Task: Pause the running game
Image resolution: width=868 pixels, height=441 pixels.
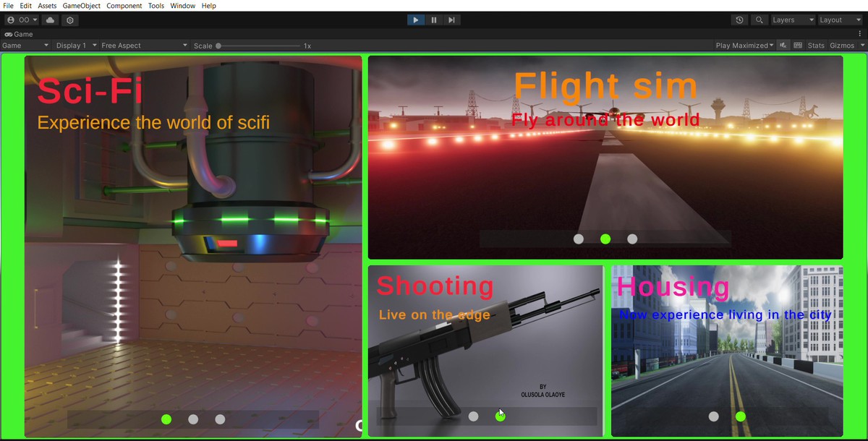Action: tap(433, 20)
